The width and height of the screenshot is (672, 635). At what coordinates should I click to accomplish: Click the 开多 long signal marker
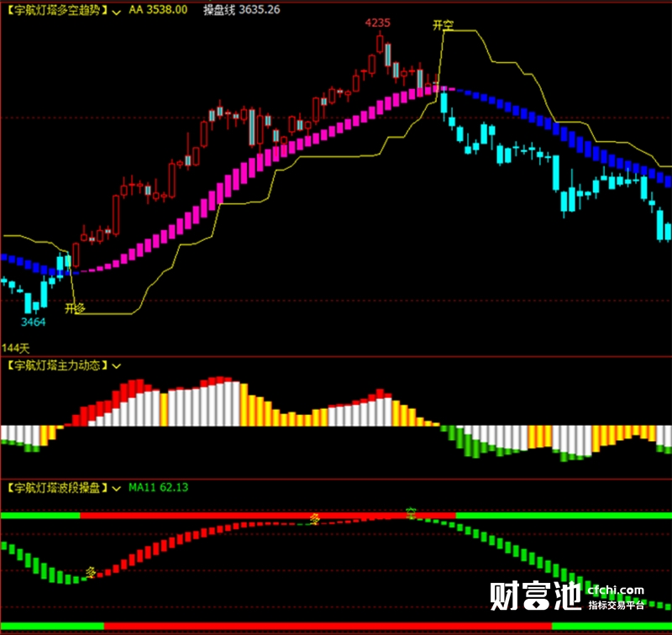click(75, 308)
